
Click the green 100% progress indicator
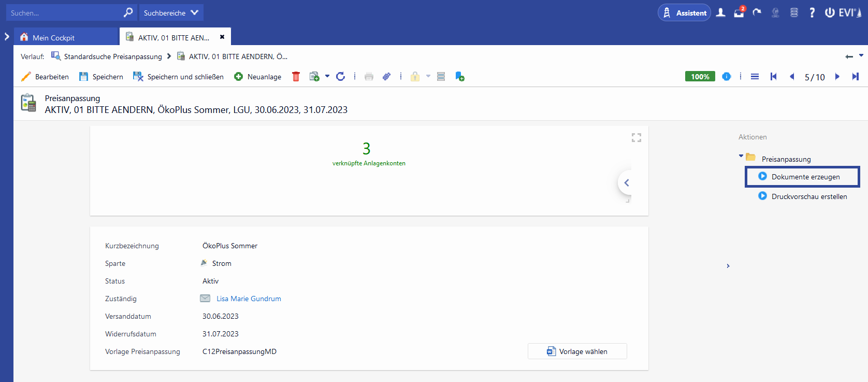coord(700,77)
